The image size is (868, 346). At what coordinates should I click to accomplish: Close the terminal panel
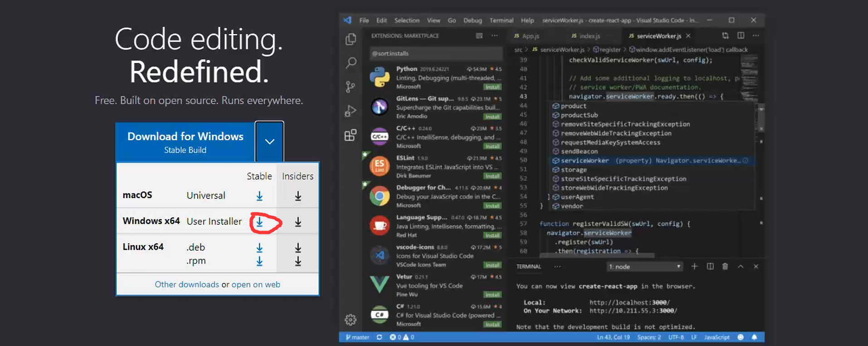[x=756, y=267]
